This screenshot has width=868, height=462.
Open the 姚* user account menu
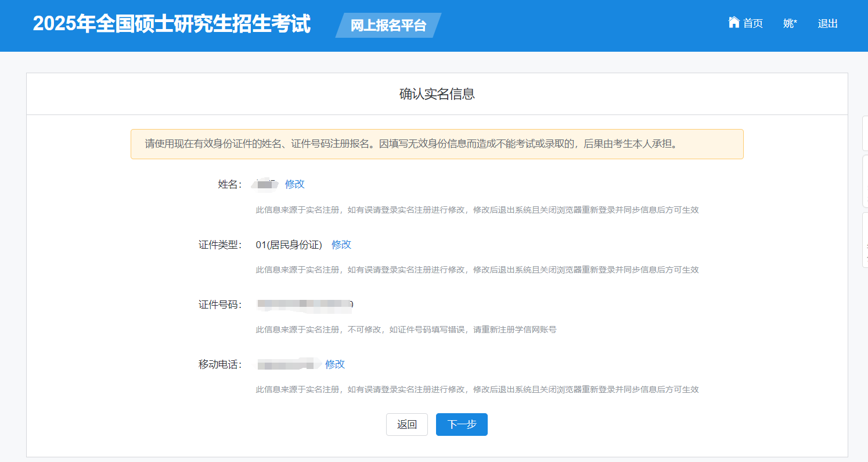pyautogui.click(x=790, y=23)
